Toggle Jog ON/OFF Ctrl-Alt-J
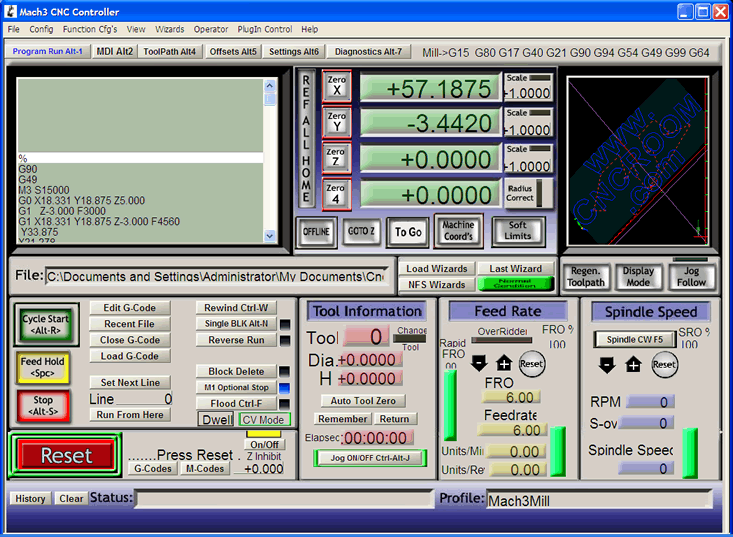This screenshot has height=537, width=733. pyautogui.click(x=370, y=458)
